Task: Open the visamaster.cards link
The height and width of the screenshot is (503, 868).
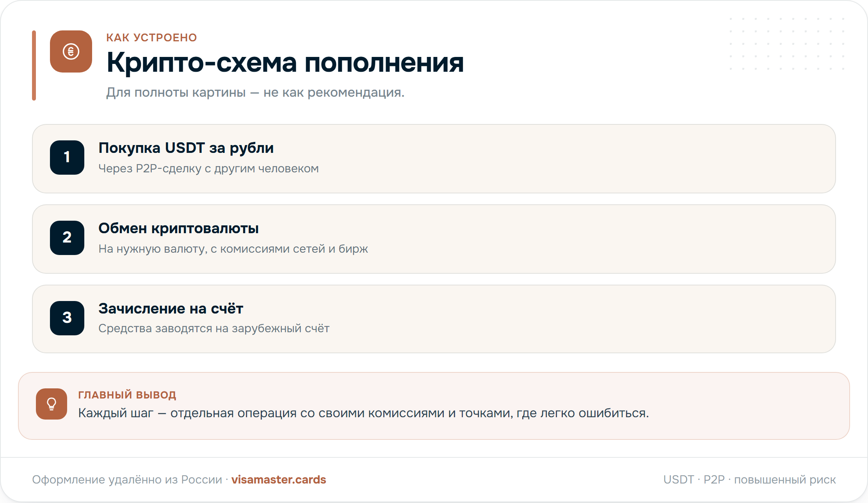Action: [x=279, y=480]
